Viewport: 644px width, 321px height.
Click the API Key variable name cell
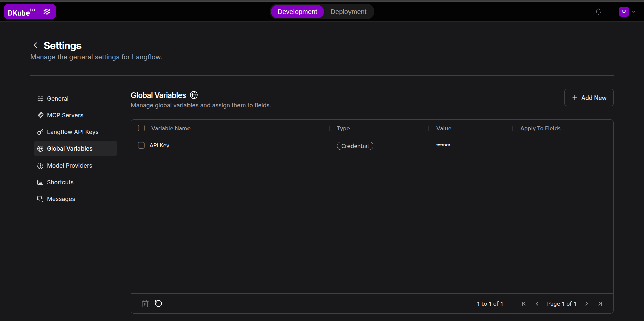coord(159,145)
